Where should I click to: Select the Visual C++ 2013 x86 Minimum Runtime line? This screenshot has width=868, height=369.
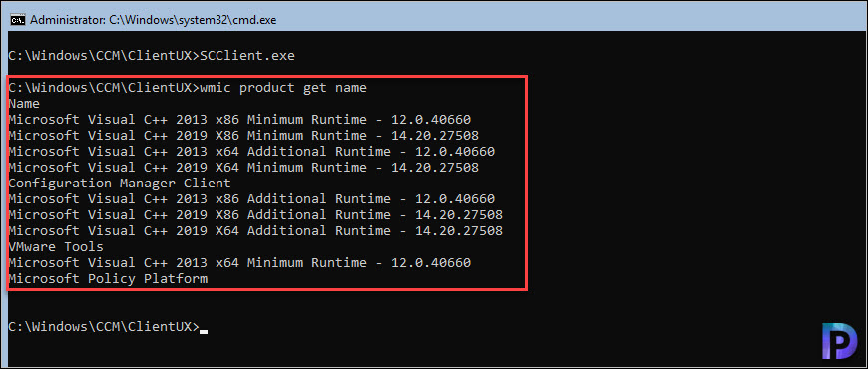pos(239,120)
